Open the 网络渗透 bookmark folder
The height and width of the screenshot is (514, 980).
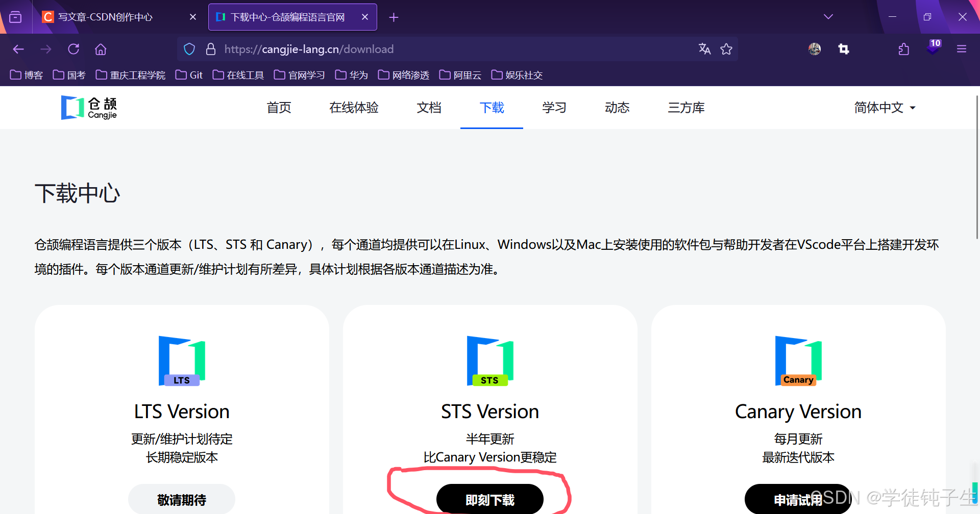pyautogui.click(x=404, y=75)
